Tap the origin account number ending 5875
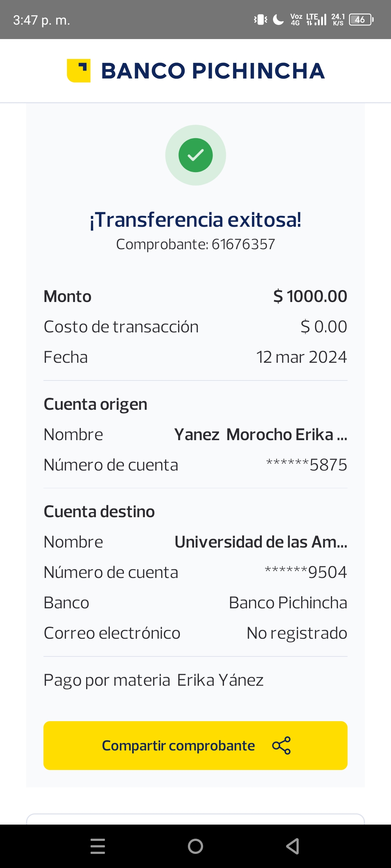 307,465
